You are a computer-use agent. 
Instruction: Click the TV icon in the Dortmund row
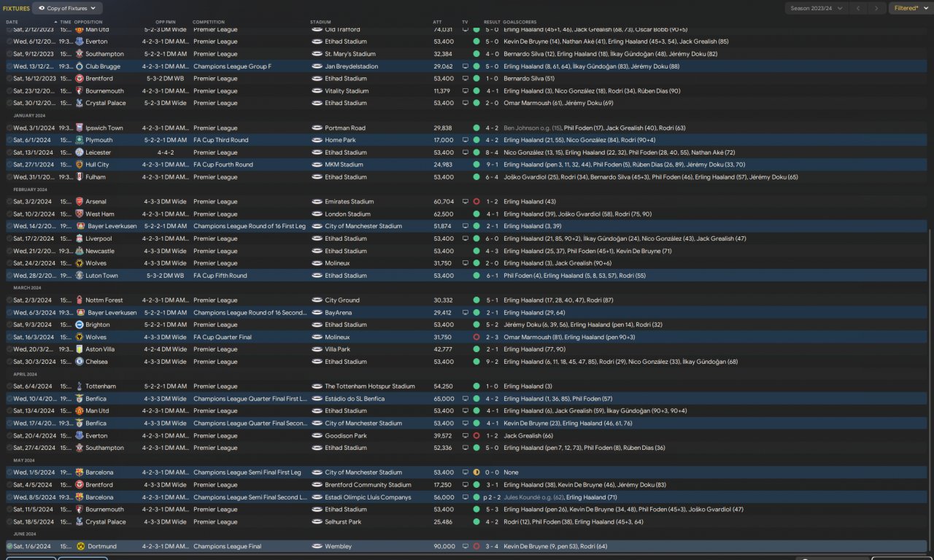tap(465, 546)
